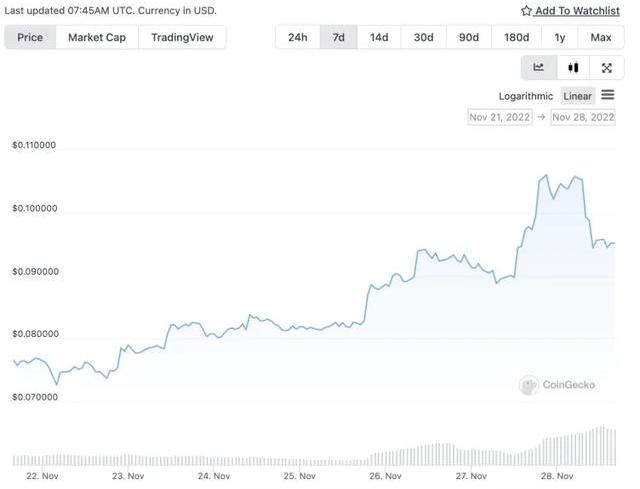Screen dimensions: 640x489
Task: Open the Nov 28, 2022 end date field
Action: (x=583, y=117)
